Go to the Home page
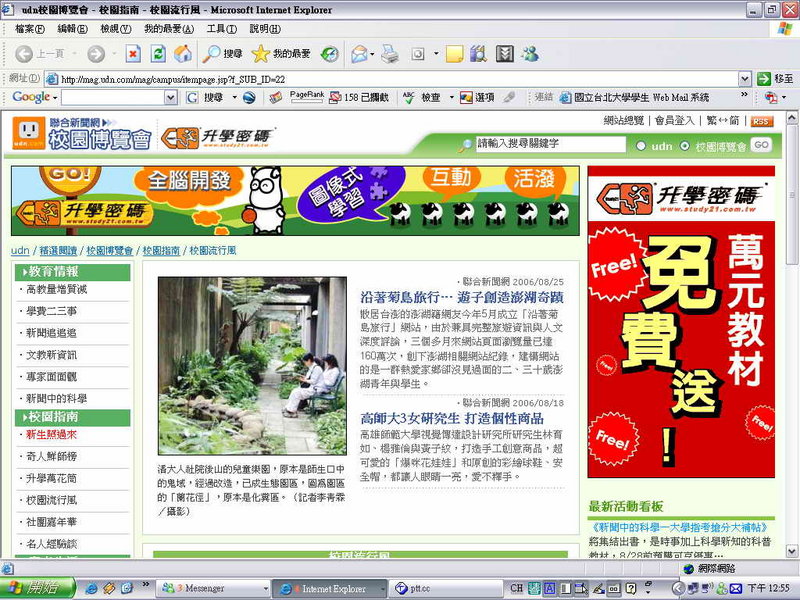This screenshot has width=800, height=600. (183, 54)
